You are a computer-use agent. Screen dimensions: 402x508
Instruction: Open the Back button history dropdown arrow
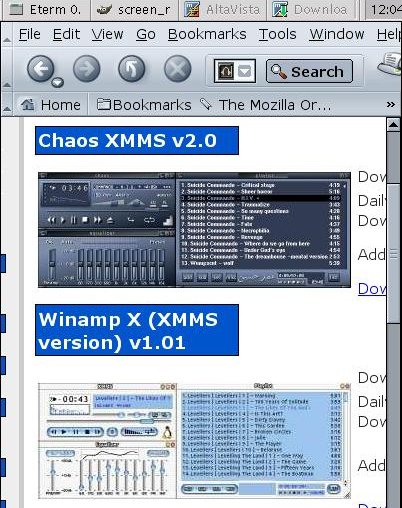(x=57, y=82)
